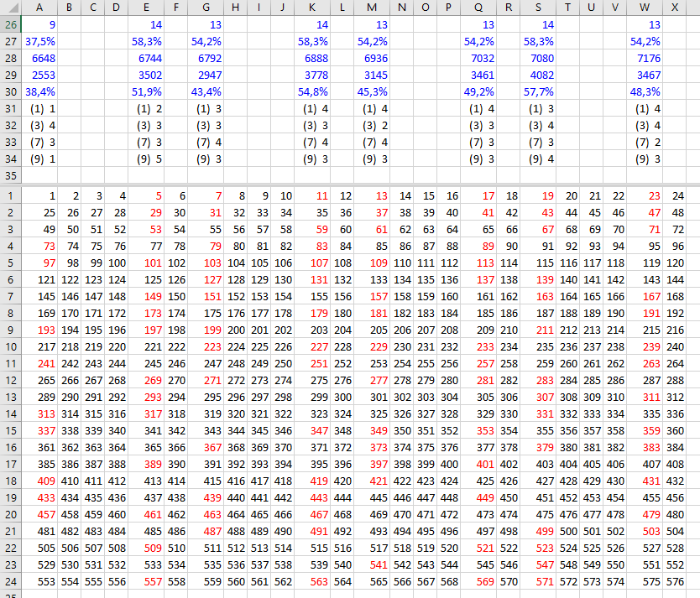Click the cell containing 6888
This screenshot has height=598, width=700.
pyautogui.click(x=312, y=59)
